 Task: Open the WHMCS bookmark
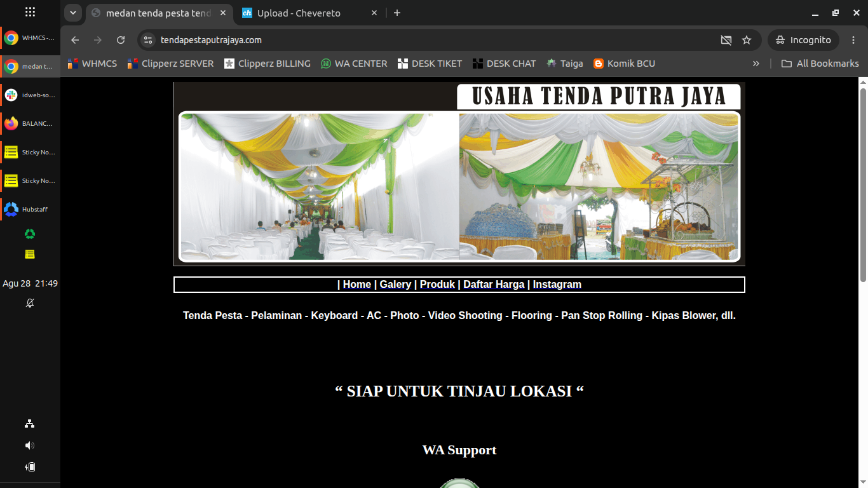click(92, 64)
